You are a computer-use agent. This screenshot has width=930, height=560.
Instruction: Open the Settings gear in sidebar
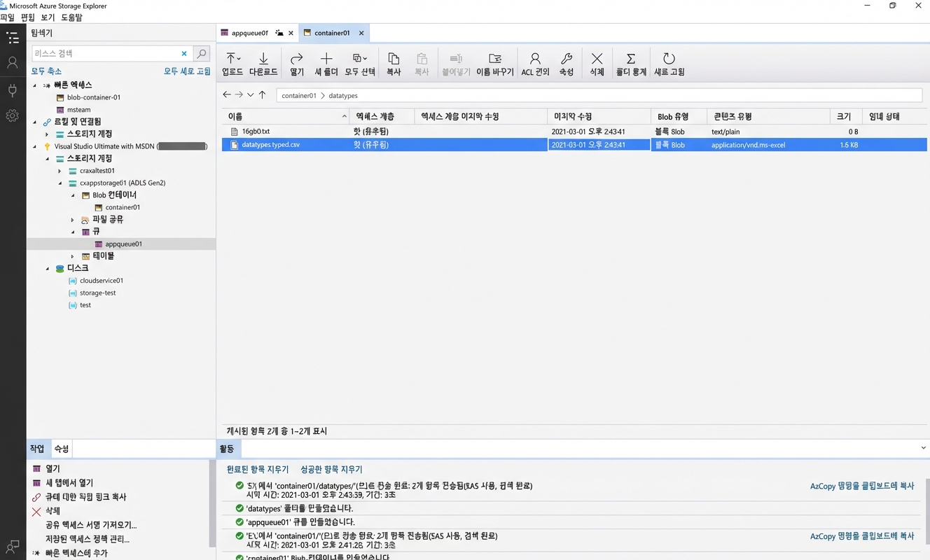coord(13,115)
